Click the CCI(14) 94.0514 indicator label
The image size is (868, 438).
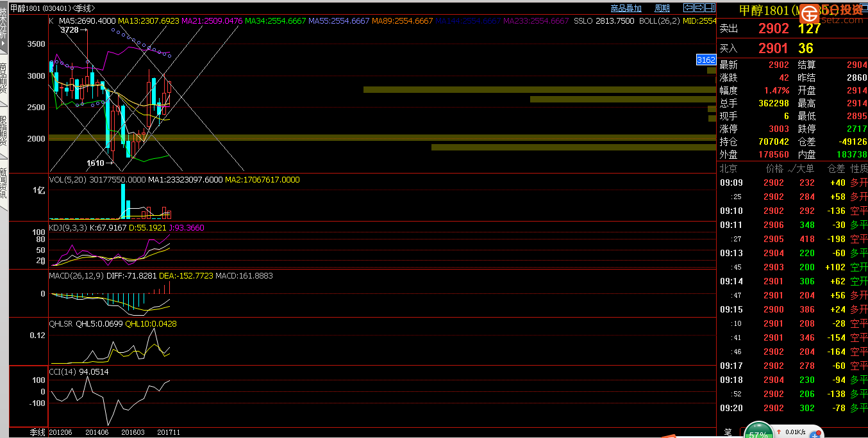tap(79, 371)
